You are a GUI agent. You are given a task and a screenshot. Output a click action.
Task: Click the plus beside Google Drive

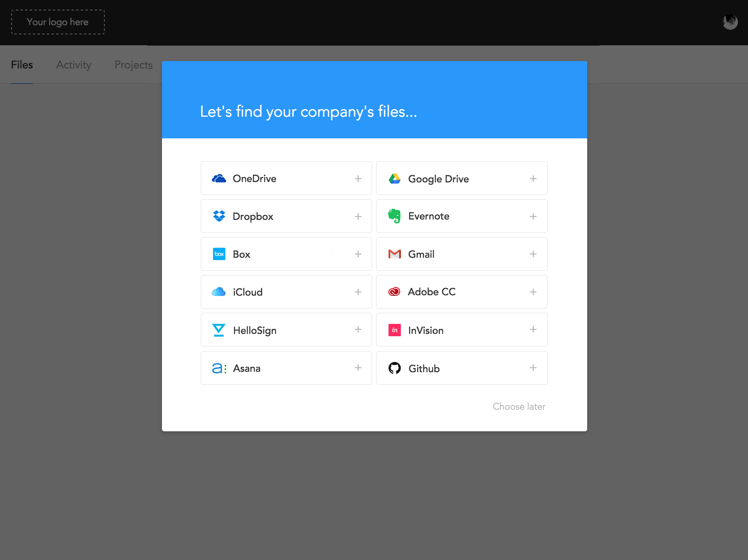(x=533, y=179)
